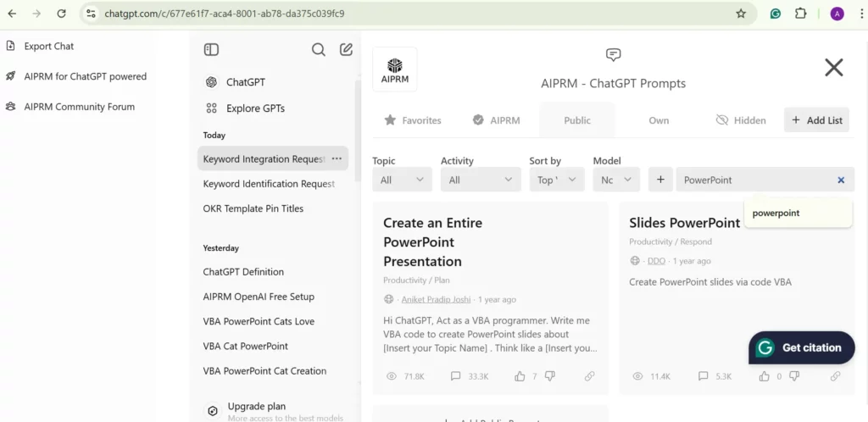The width and height of the screenshot is (868, 422).
Task: Open options for Keyword Integration Request chat
Action: click(x=337, y=158)
